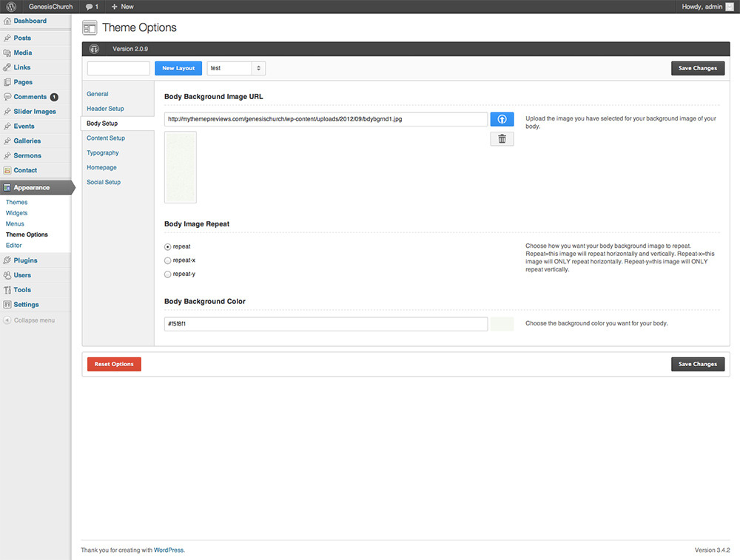Open the comments bubble in admin bar
The width and height of the screenshot is (740, 560).
click(92, 7)
